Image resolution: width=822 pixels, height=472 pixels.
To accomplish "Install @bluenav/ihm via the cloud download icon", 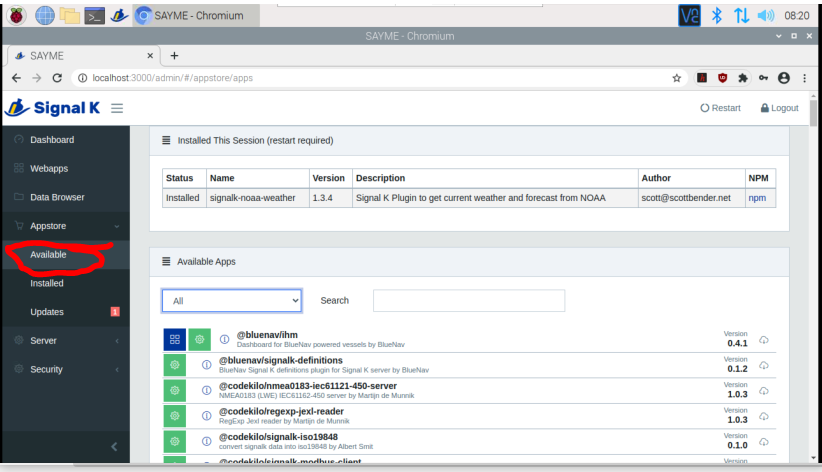I will click(x=764, y=340).
